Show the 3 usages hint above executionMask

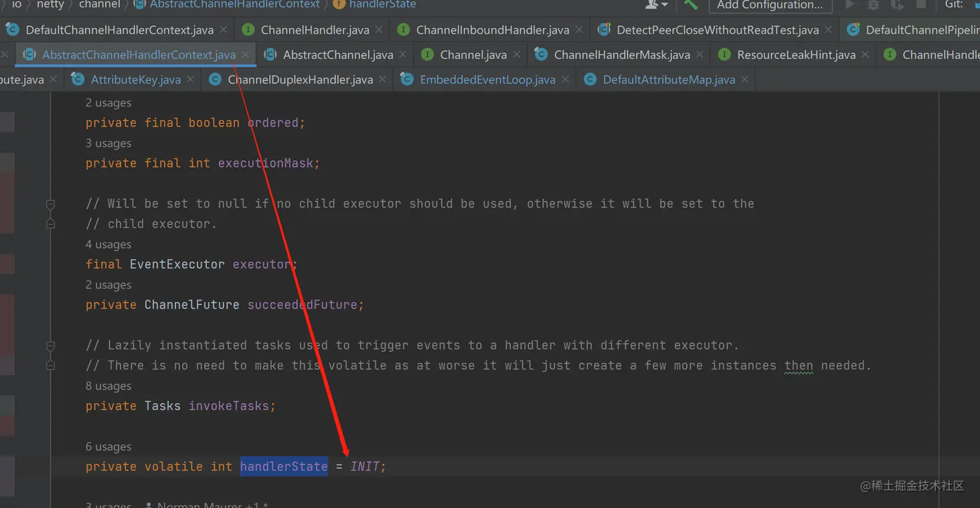click(108, 143)
